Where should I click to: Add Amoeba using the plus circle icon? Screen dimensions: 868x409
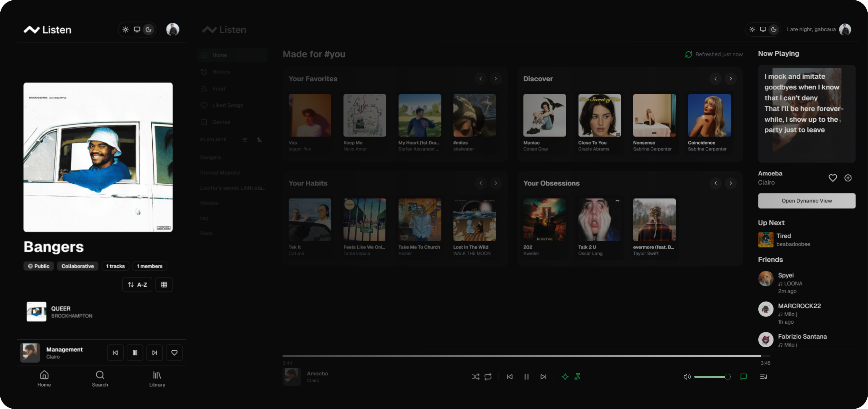(848, 178)
